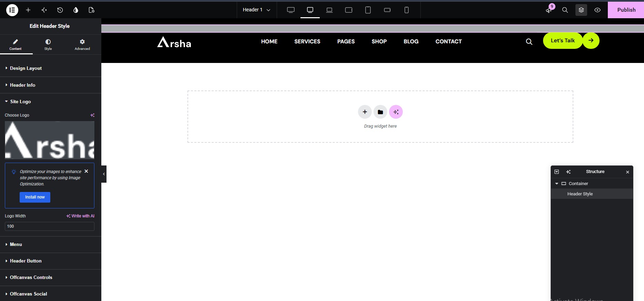The height and width of the screenshot is (301, 644).
Task: Click Install now for Image Optimization
Action: (x=35, y=197)
